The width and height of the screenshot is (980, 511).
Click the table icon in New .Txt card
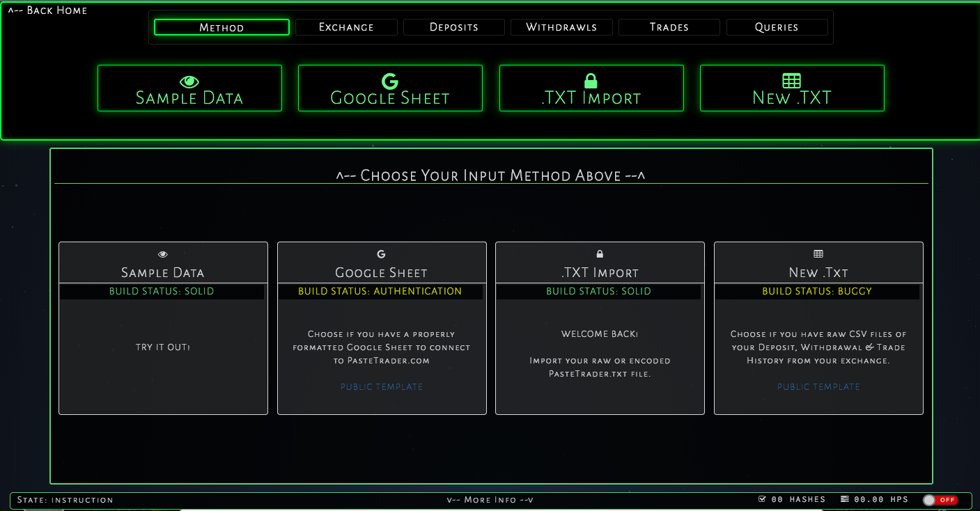click(x=818, y=255)
